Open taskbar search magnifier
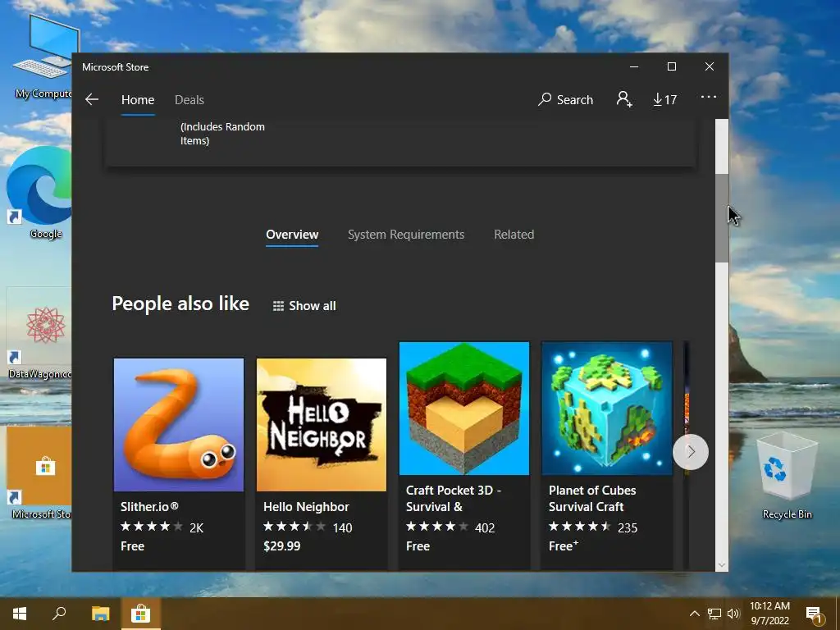The image size is (840, 630). click(x=59, y=614)
